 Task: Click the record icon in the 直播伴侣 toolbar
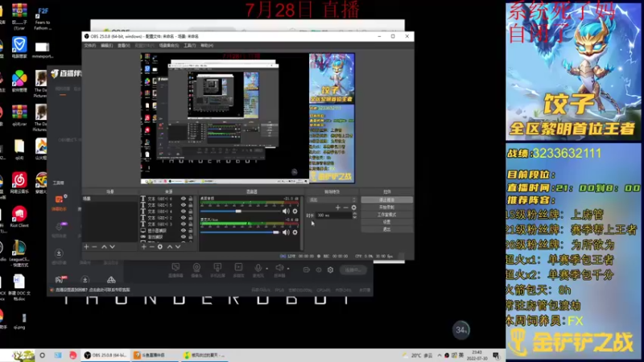point(307,269)
